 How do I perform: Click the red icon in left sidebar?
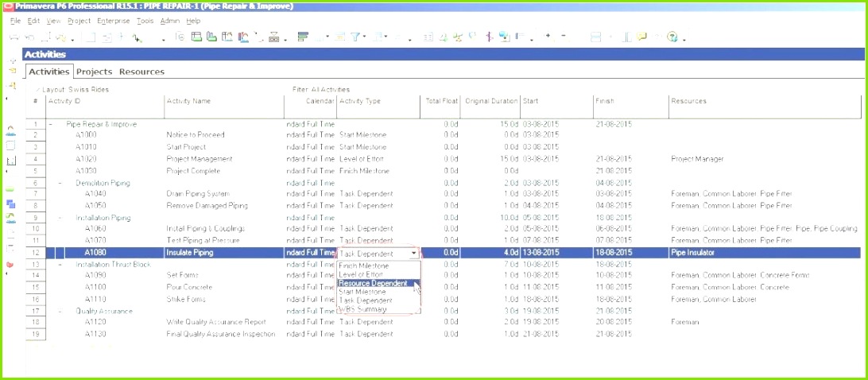coord(10,264)
